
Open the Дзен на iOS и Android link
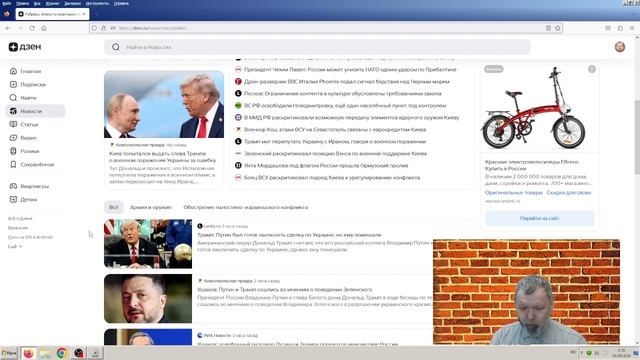pos(30,237)
